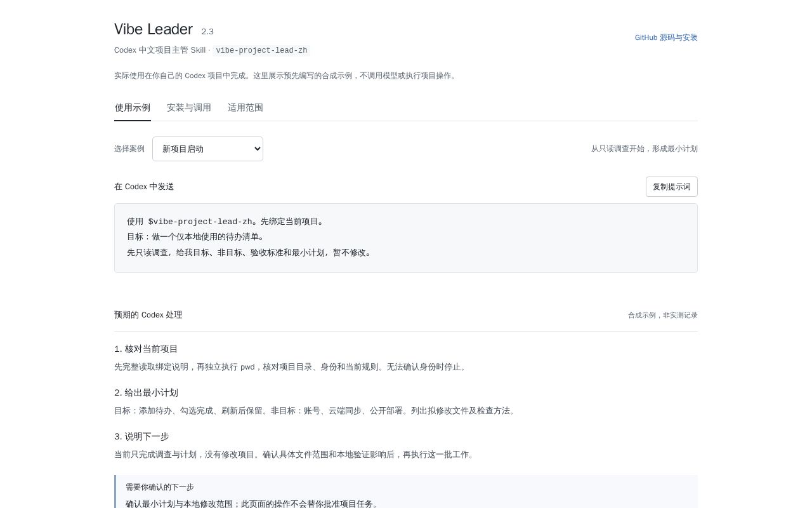Click the version number 2.3
812x508 pixels.
207,31
